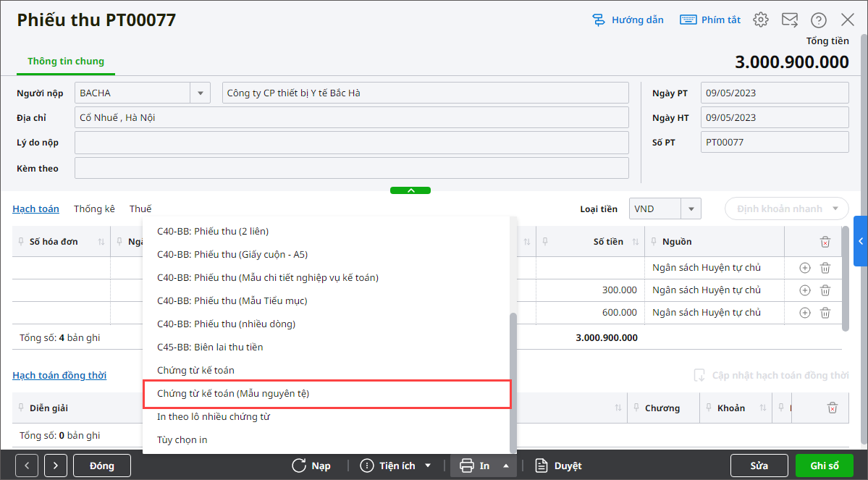The image size is (868, 480).
Task: Add a row after the first Ngân sách Huyện row
Action: (x=805, y=268)
